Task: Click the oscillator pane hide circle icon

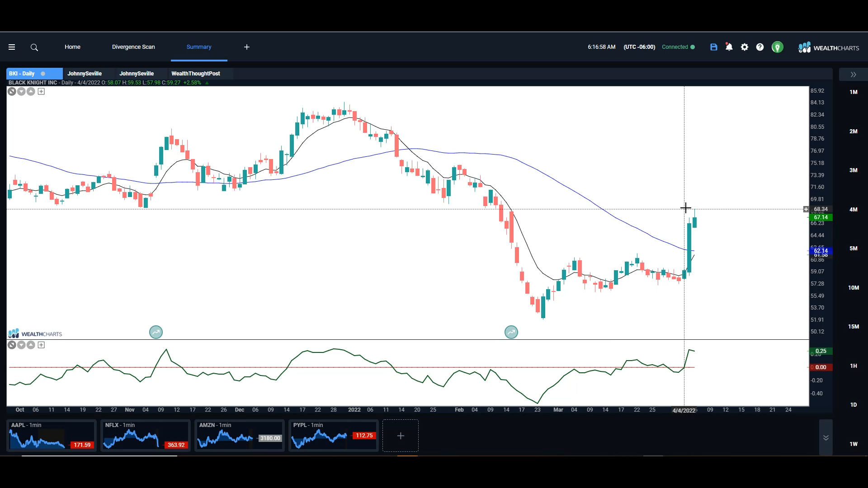Action: pyautogui.click(x=12, y=345)
